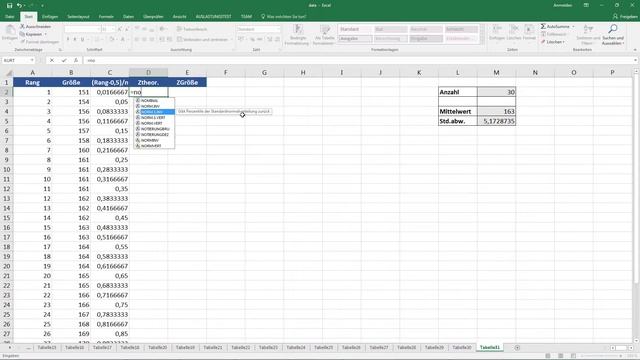This screenshot has width=640, height=360.
Task: Open Sortieren und Filtern
Action: point(588,35)
